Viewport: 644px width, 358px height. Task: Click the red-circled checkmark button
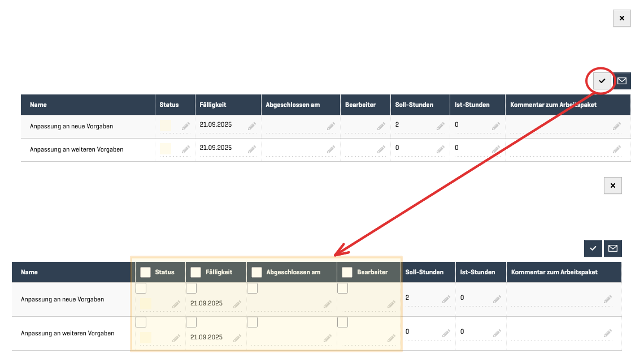coord(602,81)
